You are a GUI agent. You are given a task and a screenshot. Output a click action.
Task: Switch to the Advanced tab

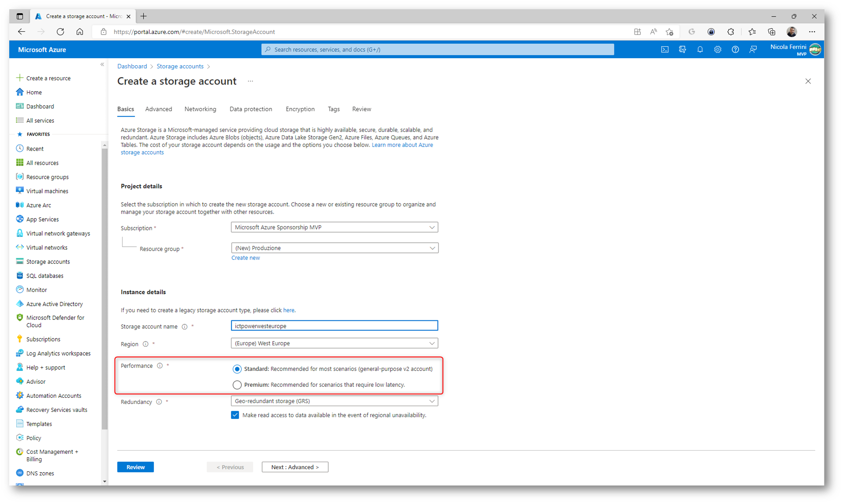click(159, 109)
